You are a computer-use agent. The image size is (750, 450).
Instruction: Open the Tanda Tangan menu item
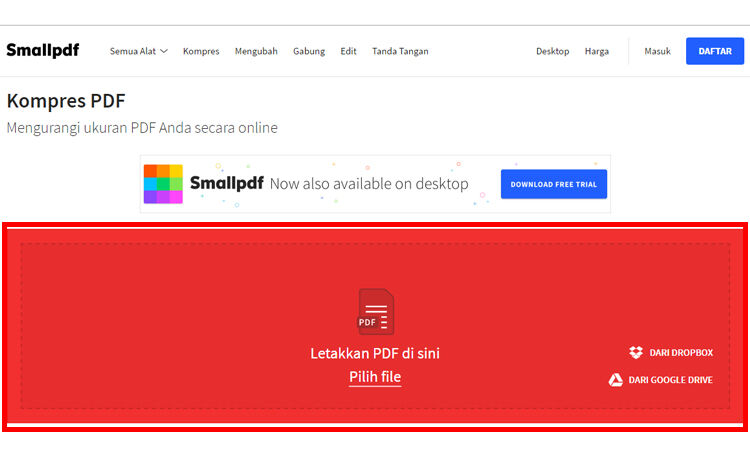pos(400,51)
